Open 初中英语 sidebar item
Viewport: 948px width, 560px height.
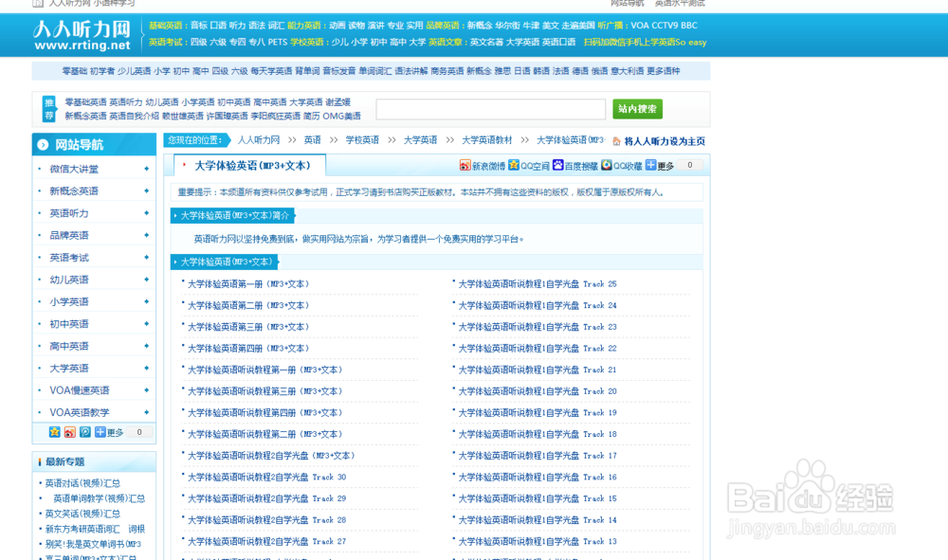tap(69, 324)
